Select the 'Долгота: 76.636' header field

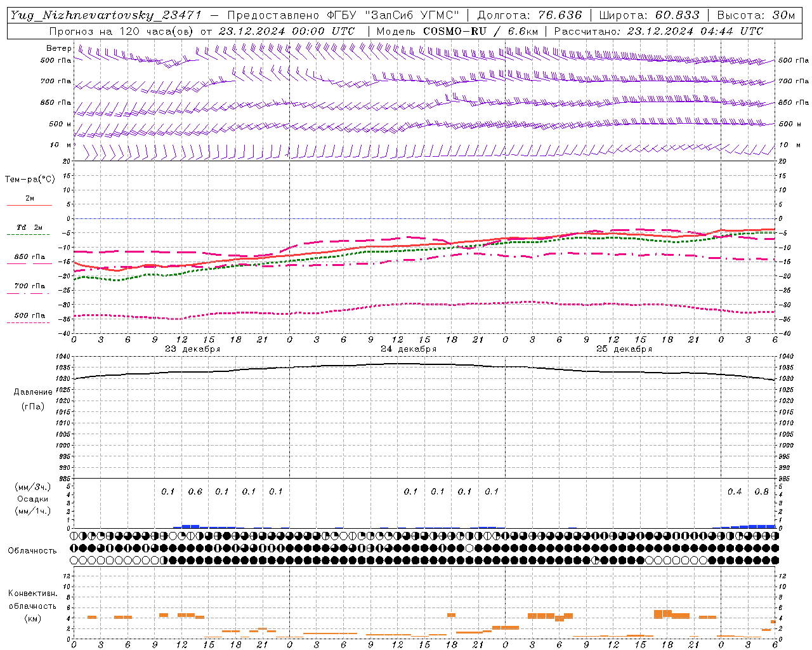tap(529, 15)
